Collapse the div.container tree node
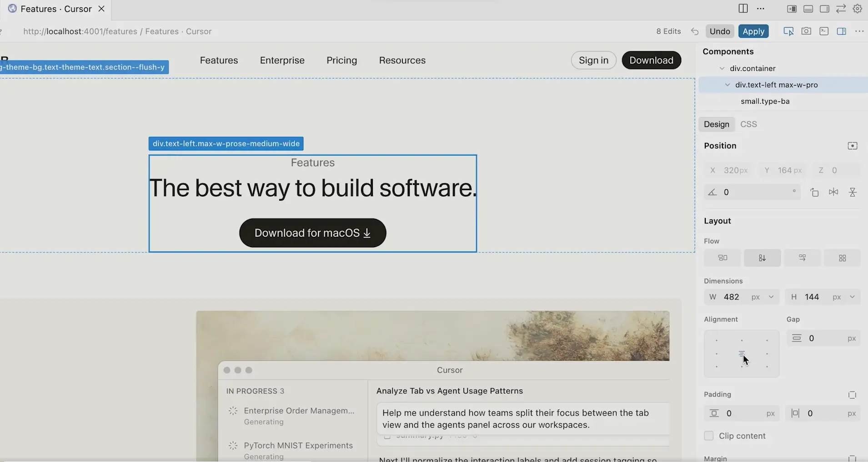Screen dimensions: 868x462 (x=722, y=68)
